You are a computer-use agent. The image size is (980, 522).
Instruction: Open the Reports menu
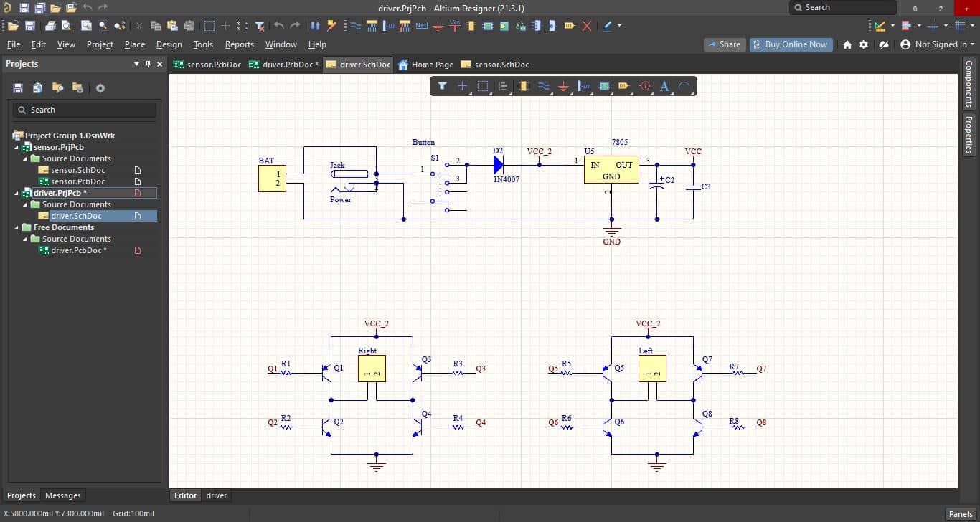240,44
